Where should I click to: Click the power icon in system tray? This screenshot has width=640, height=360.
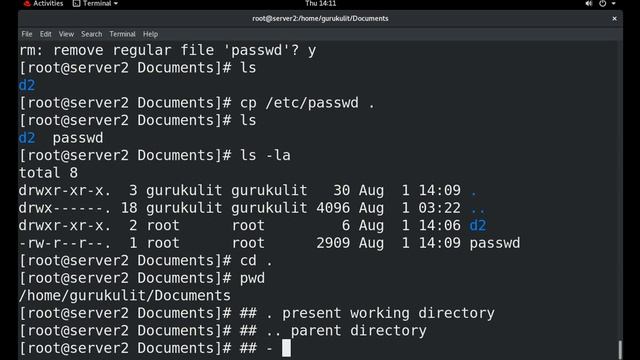pyautogui.click(x=603, y=4)
